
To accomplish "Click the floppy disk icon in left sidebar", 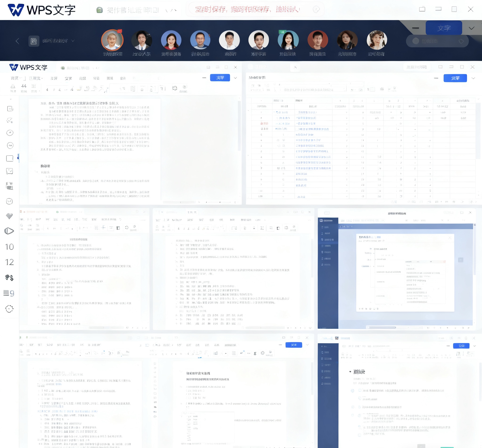I will pyautogui.click(x=9, y=186).
